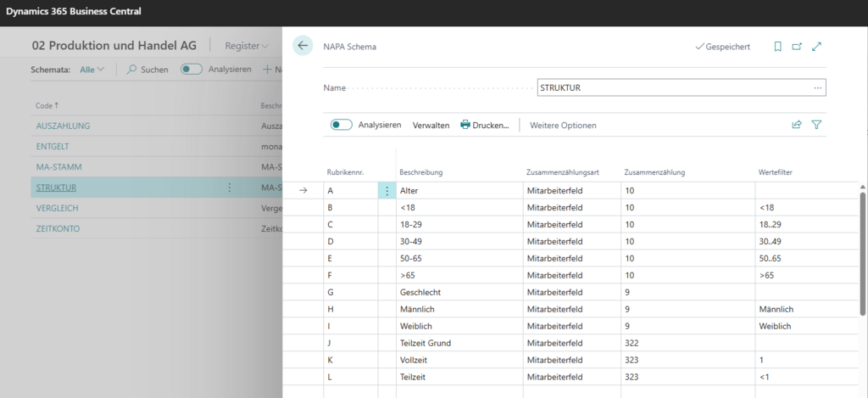The width and height of the screenshot is (868, 398).
Task: Toggle Analysieren switch in NAPA Schema card
Action: pos(342,125)
